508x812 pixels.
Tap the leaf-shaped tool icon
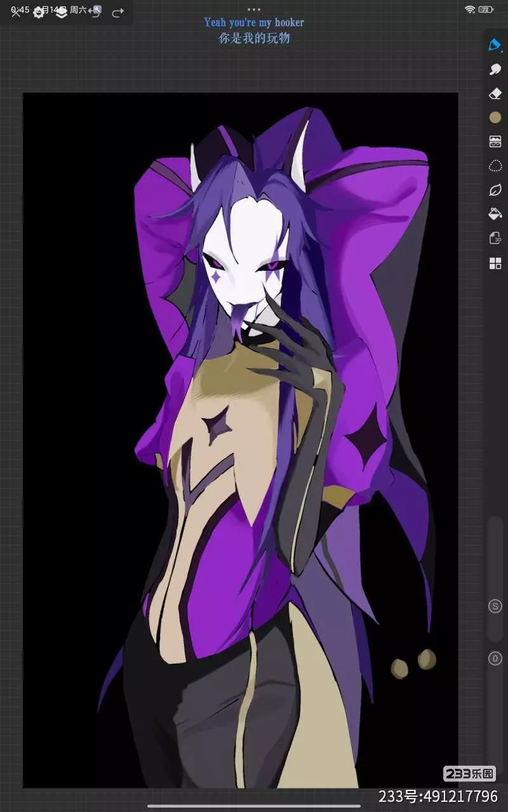pos(495,190)
